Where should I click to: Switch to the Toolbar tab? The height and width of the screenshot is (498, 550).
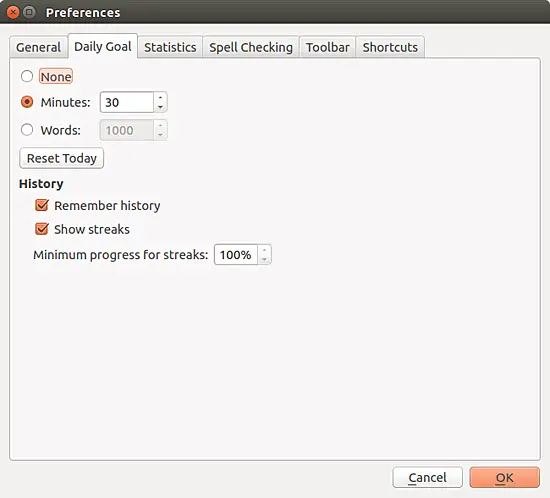coord(328,47)
